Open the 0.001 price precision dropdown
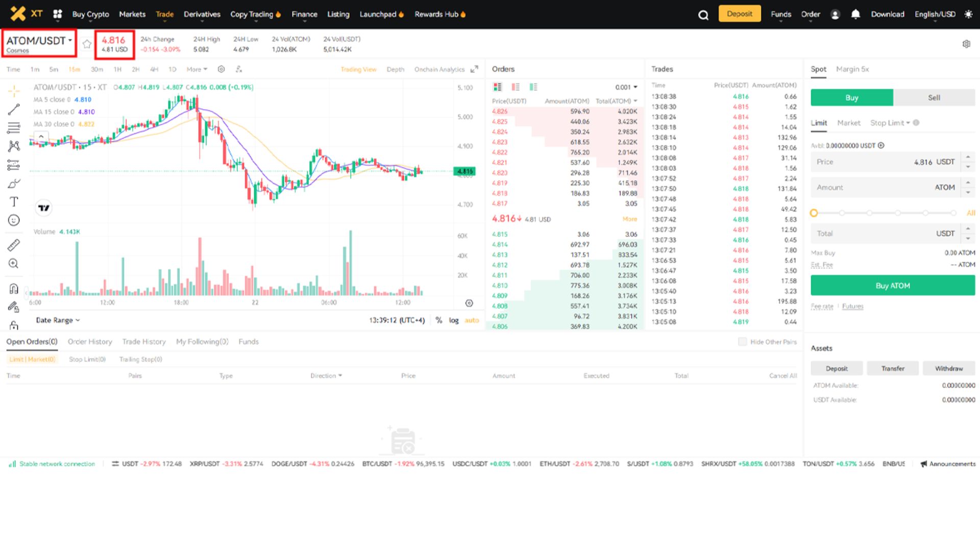 point(626,87)
